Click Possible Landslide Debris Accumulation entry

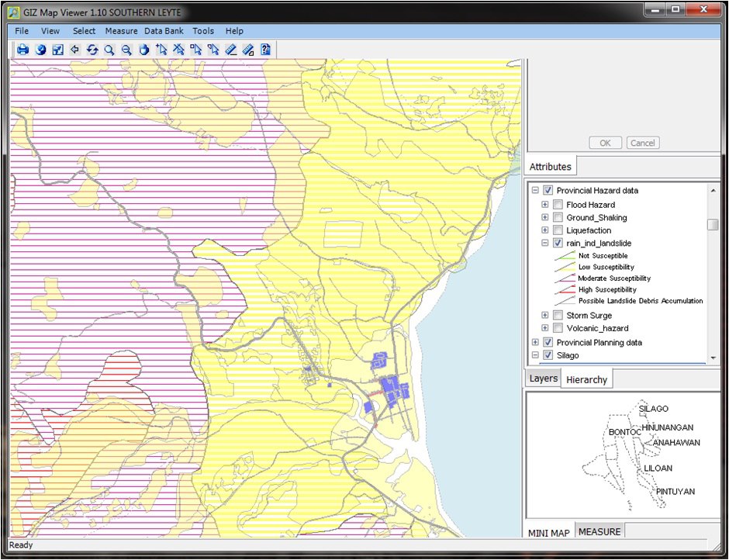pyautogui.click(x=641, y=300)
